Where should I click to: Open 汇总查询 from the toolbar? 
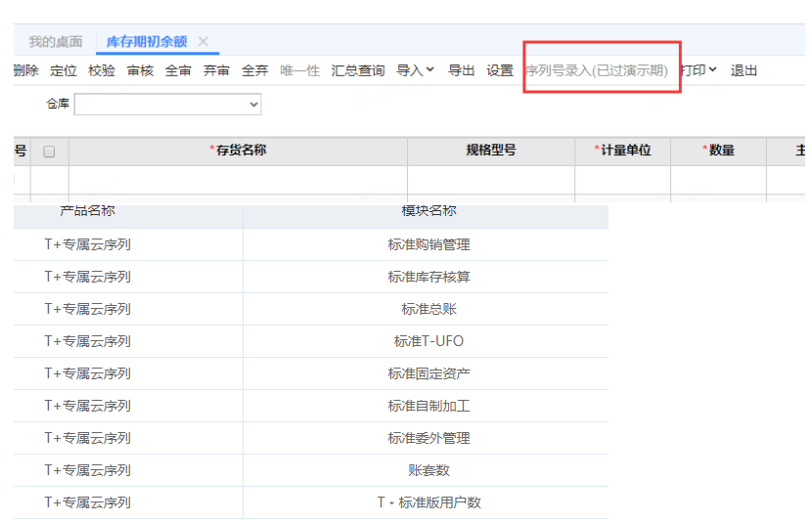(x=358, y=70)
